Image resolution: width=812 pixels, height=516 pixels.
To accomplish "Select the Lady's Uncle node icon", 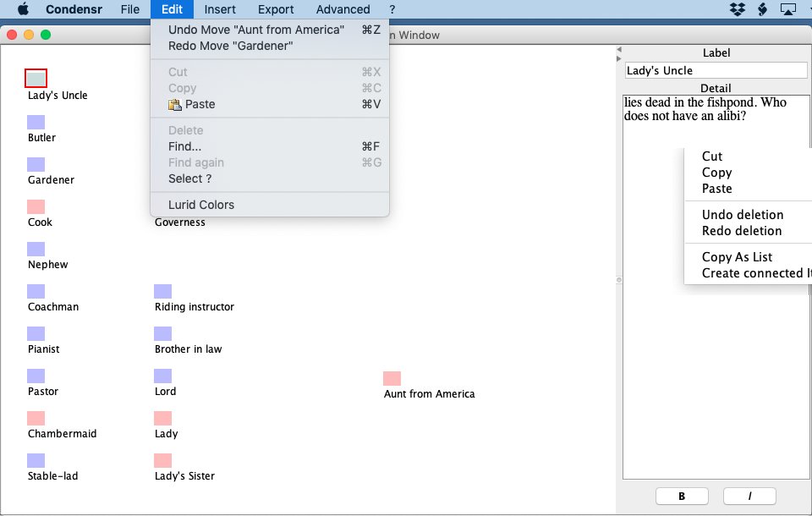I will (36, 78).
